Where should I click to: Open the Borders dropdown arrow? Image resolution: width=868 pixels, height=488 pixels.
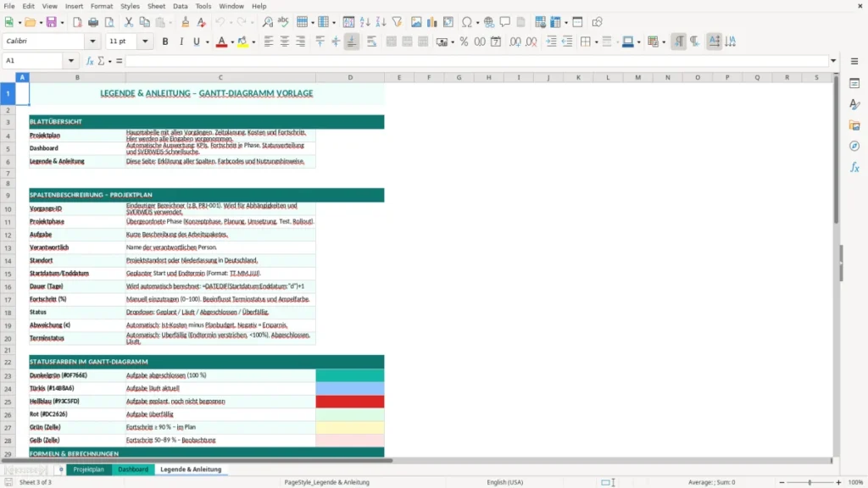point(596,42)
